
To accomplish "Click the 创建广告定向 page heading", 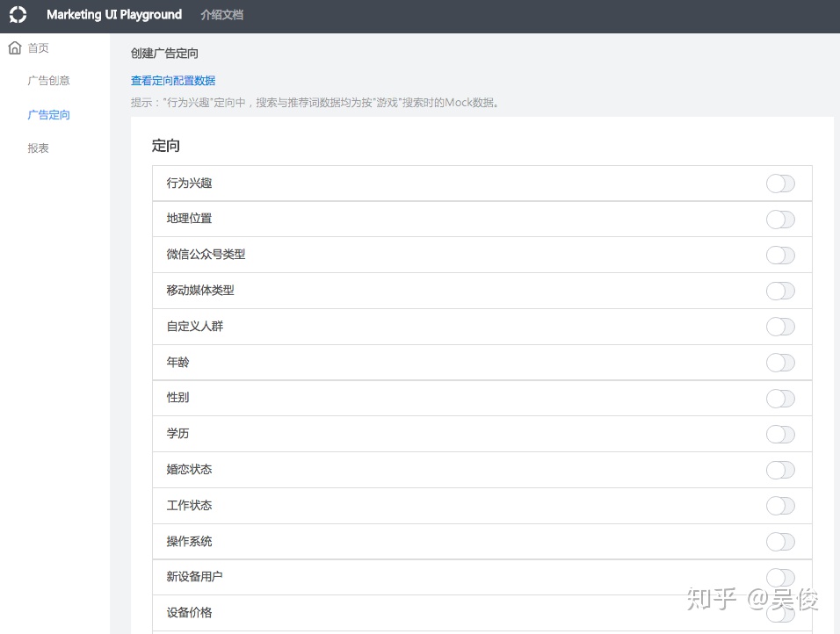I will click(x=164, y=54).
